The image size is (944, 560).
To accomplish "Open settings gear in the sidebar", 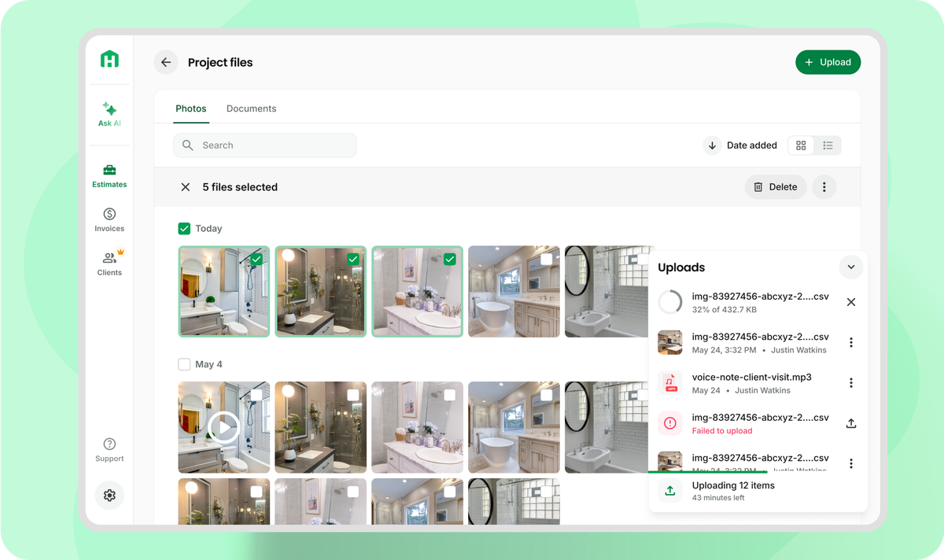I will coord(109,496).
